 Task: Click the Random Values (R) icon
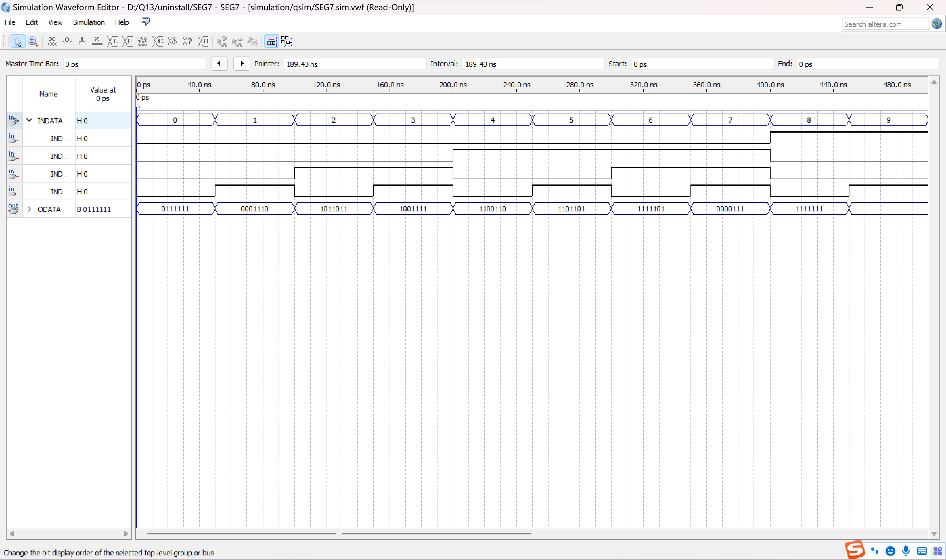tap(203, 41)
